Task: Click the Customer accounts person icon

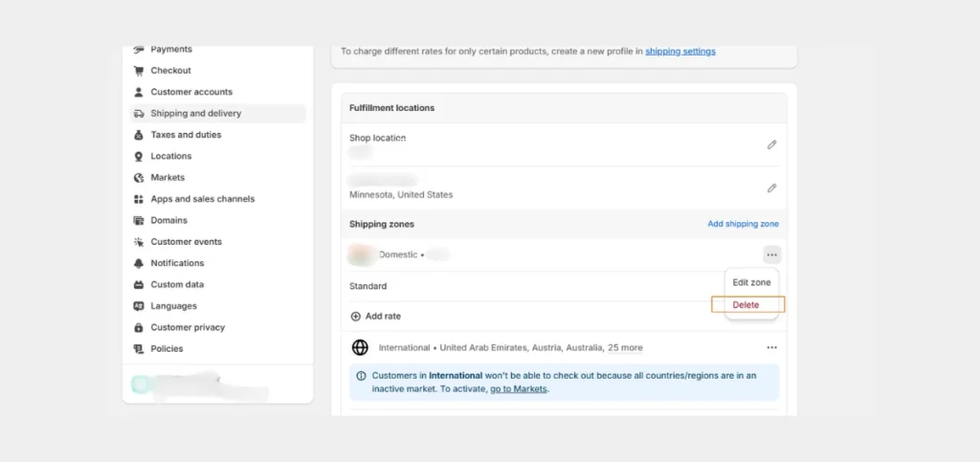Action: point(139,92)
